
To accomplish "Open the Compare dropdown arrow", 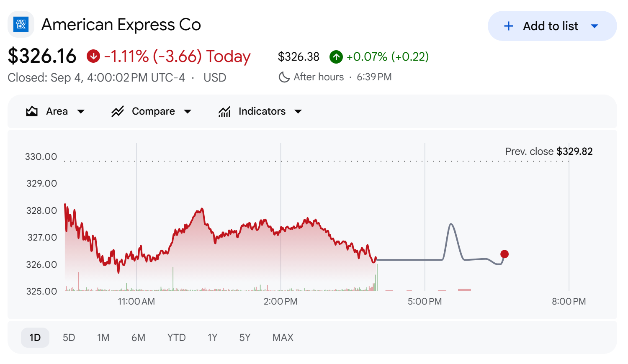I will coord(188,111).
